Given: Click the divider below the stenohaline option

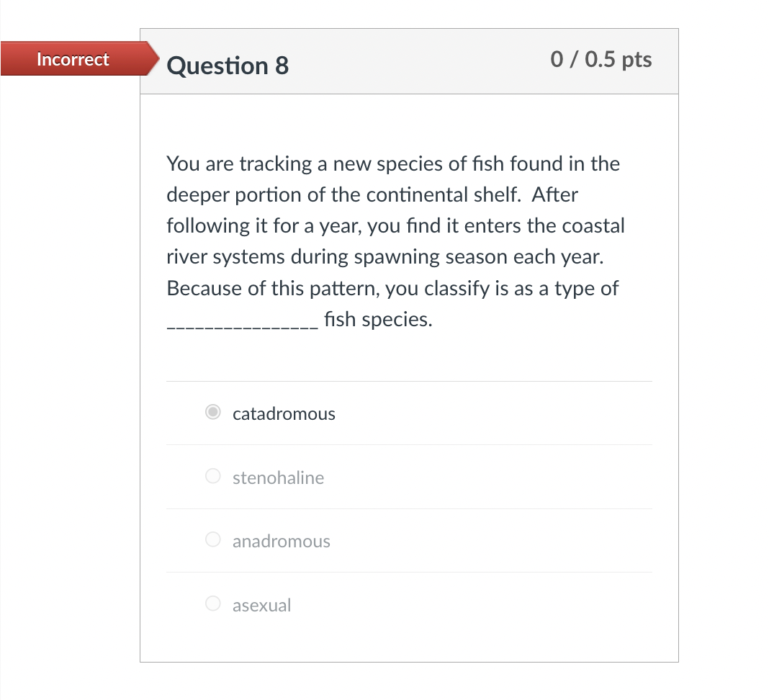Looking at the screenshot, I should [409, 508].
